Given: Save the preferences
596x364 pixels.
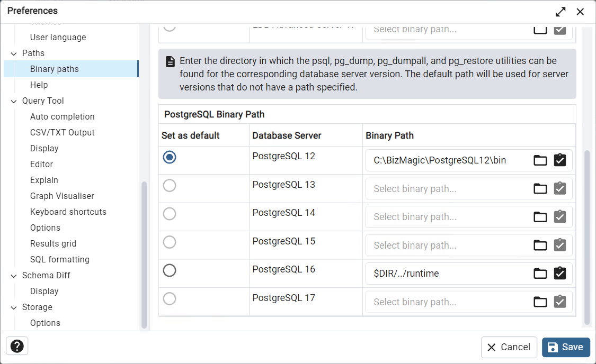Looking at the screenshot, I should (566, 347).
